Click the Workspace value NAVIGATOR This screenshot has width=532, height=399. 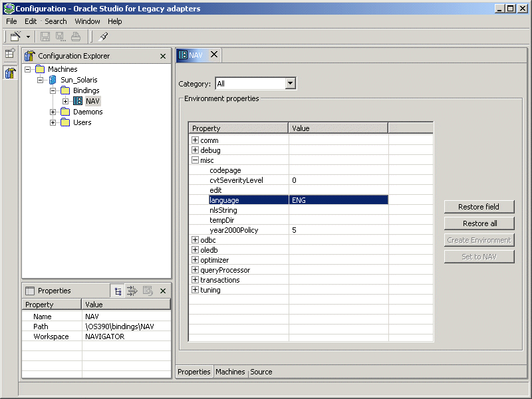click(x=105, y=336)
